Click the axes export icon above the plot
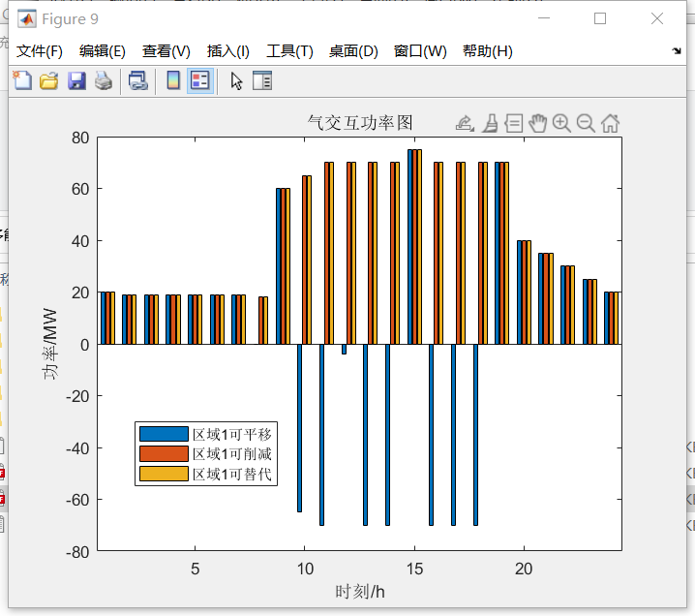The width and height of the screenshot is (695, 616). click(465, 123)
